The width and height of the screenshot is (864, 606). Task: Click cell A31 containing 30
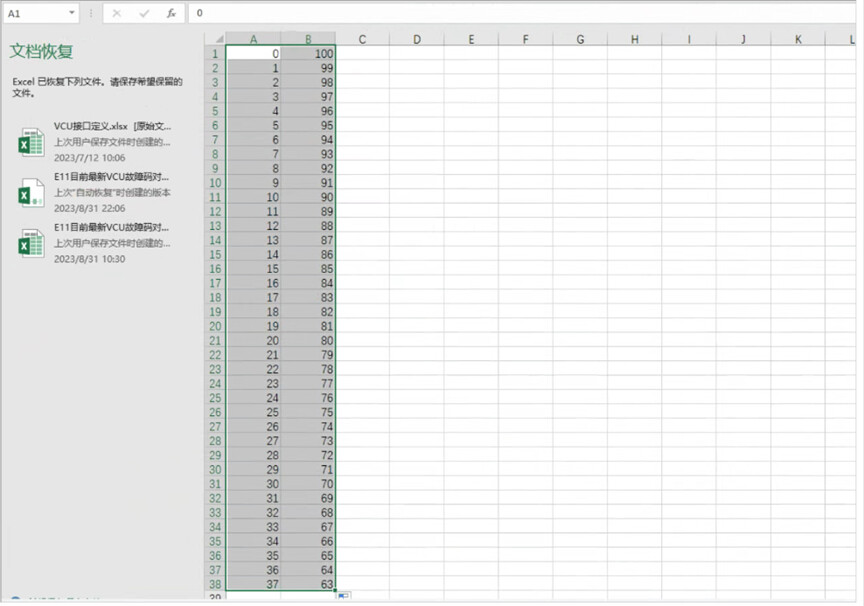pos(253,484)
